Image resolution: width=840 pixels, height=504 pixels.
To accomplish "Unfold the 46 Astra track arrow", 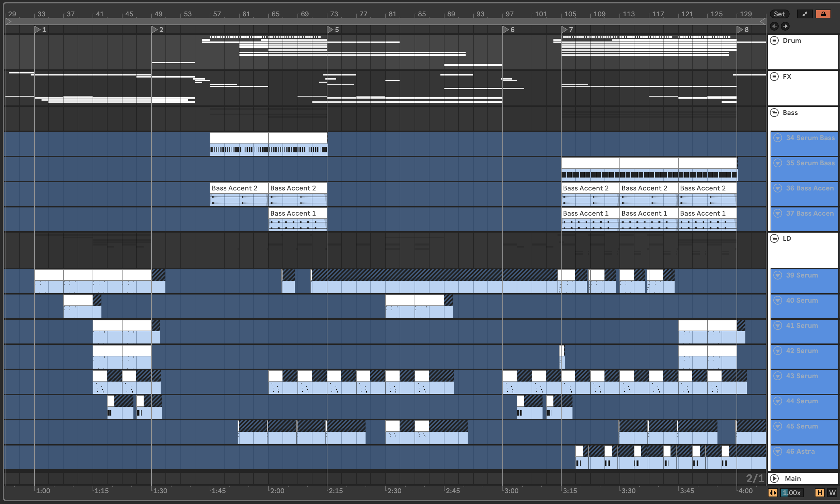I will (778, 451).
